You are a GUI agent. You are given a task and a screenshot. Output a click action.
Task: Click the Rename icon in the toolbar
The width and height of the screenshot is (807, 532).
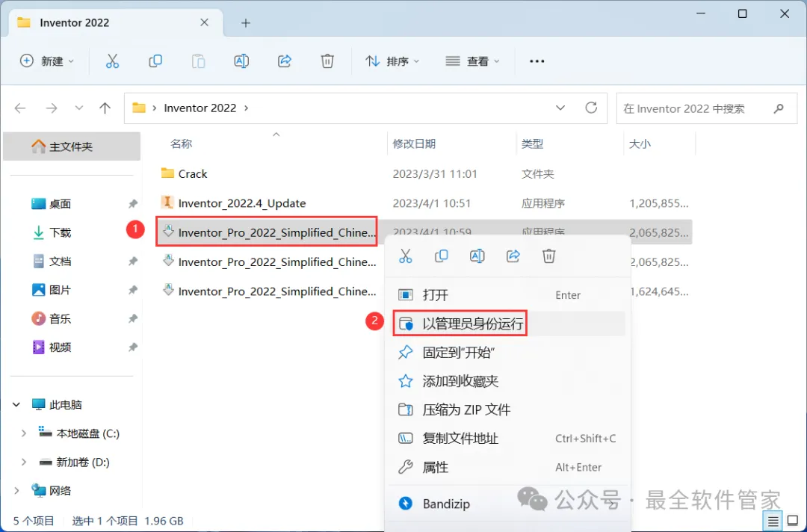(x=241, y=61)
